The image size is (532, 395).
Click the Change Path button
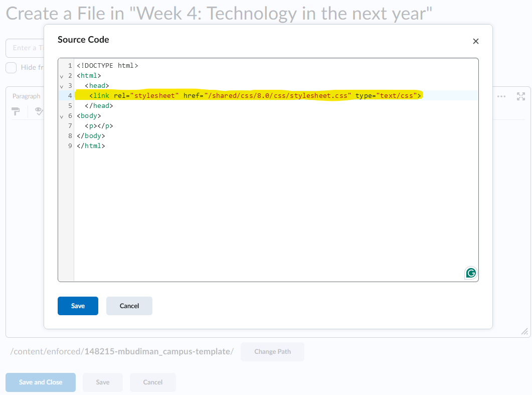[272, 352]
